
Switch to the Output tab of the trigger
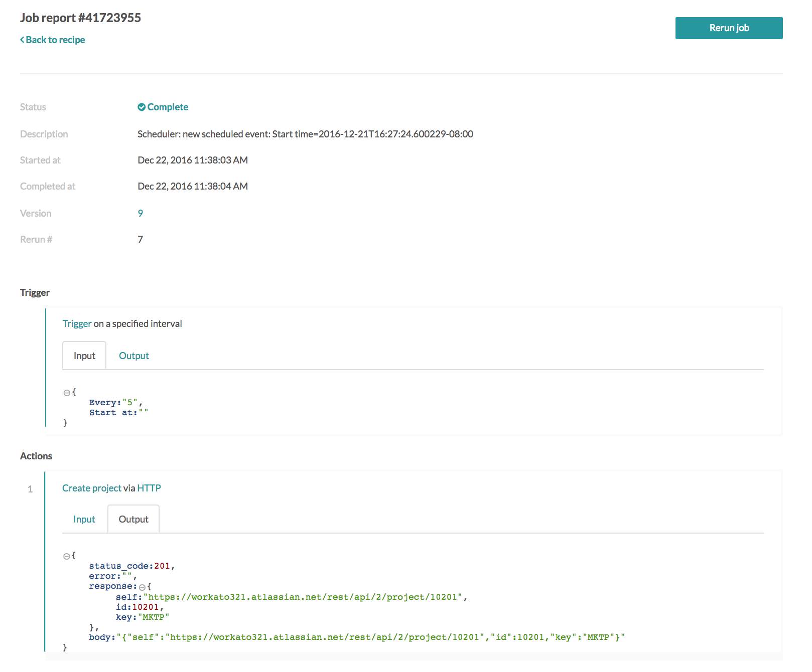coord(133,356)
